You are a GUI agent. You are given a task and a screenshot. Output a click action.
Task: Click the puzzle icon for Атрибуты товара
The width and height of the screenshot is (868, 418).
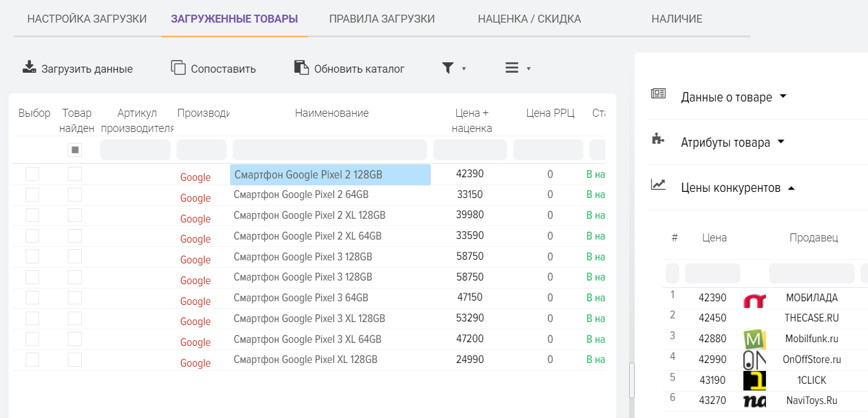click(x=658, y=139)
